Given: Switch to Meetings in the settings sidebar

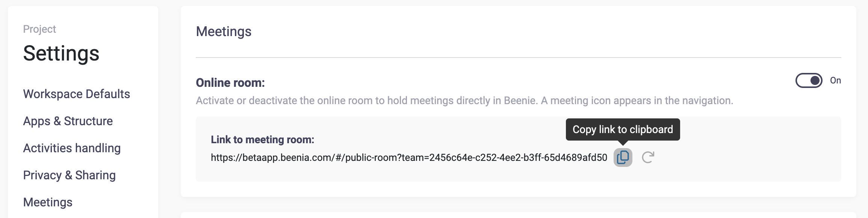Looking at the screenshot, I should 48,202.
